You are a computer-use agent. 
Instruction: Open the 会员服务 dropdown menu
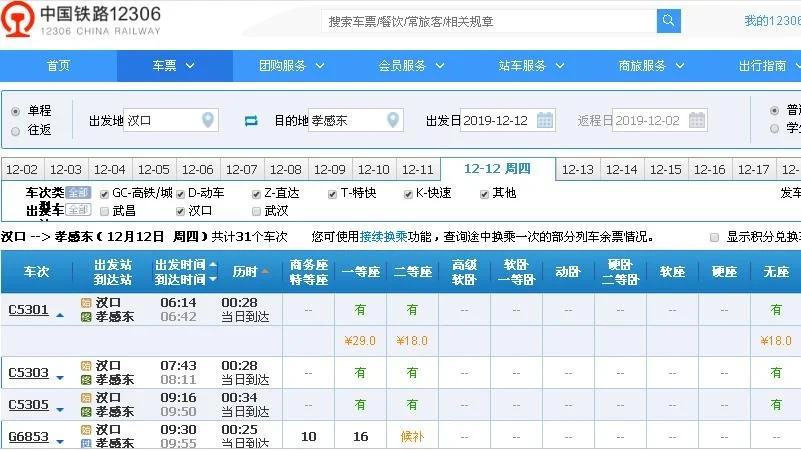click(412, 65)
